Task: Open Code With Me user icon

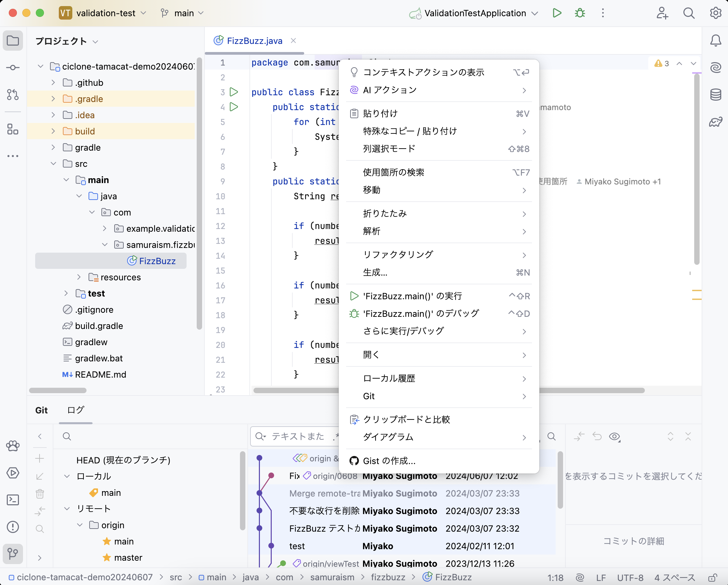Action: coord(662,13)
